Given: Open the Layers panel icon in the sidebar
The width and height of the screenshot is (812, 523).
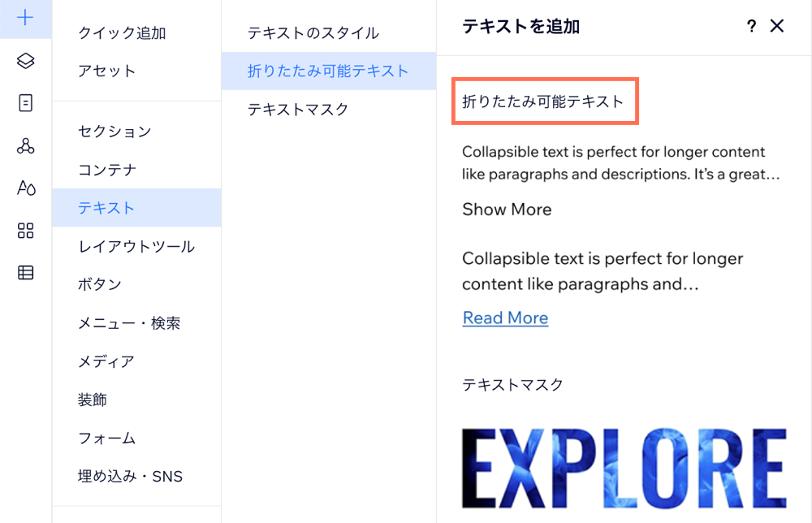Looking at the screenshot, I should tap(25, 61).
